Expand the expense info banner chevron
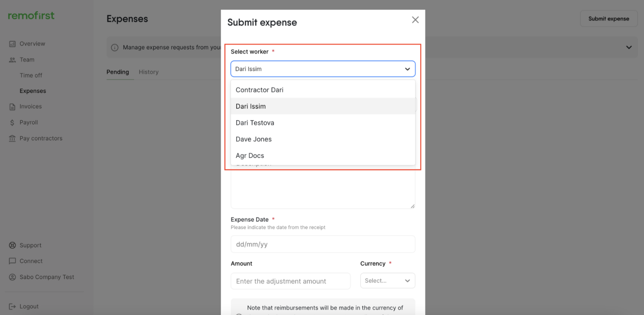This screenshot has width=644, height=315. (x=629, y=47)
